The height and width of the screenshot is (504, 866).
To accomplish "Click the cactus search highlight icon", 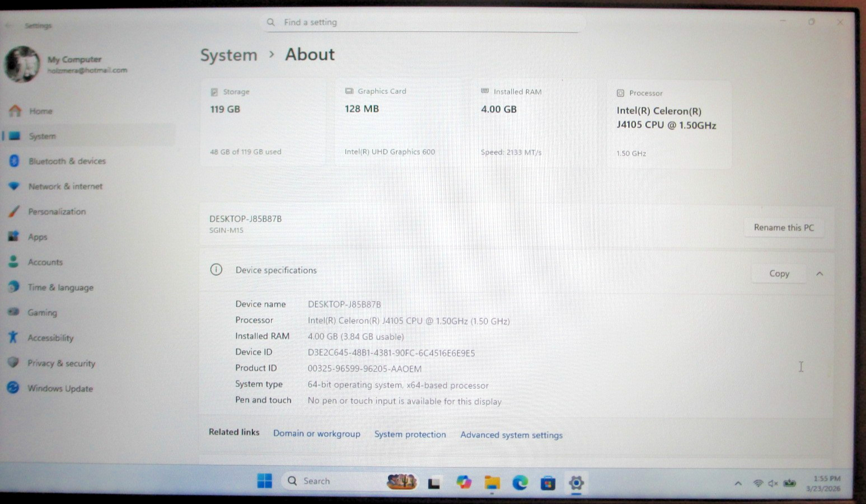I will (x=401, y=481).
